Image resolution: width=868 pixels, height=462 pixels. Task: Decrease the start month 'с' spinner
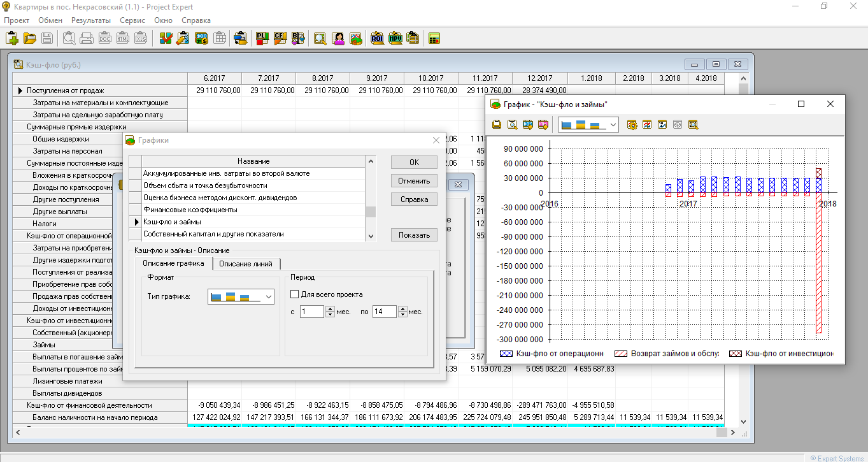pyautogui.click(x=330, y=315)
